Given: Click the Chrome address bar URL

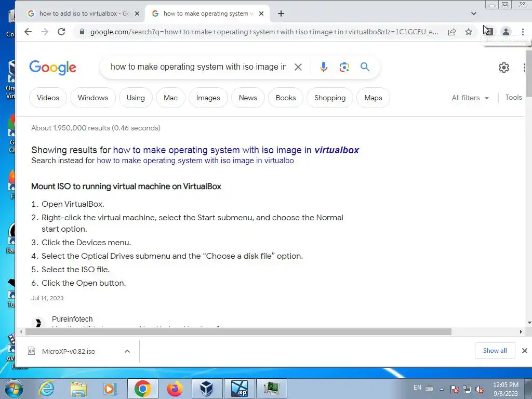Looking at the screenshot, I should 264,32.
